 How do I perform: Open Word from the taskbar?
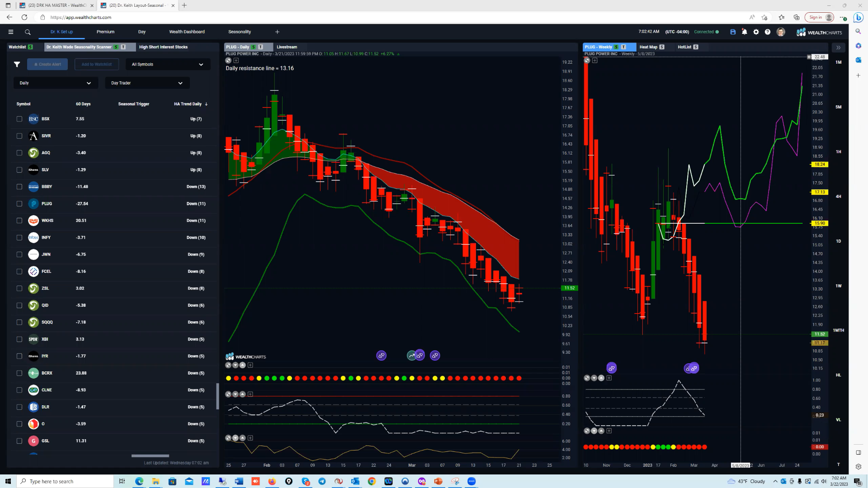coord(239,481)
